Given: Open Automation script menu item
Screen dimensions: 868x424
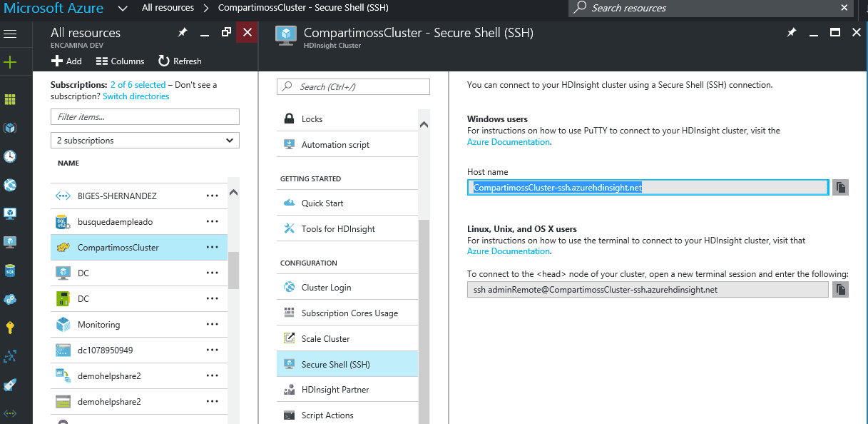Looking at the screenshot, I should [x=347, y=144].
